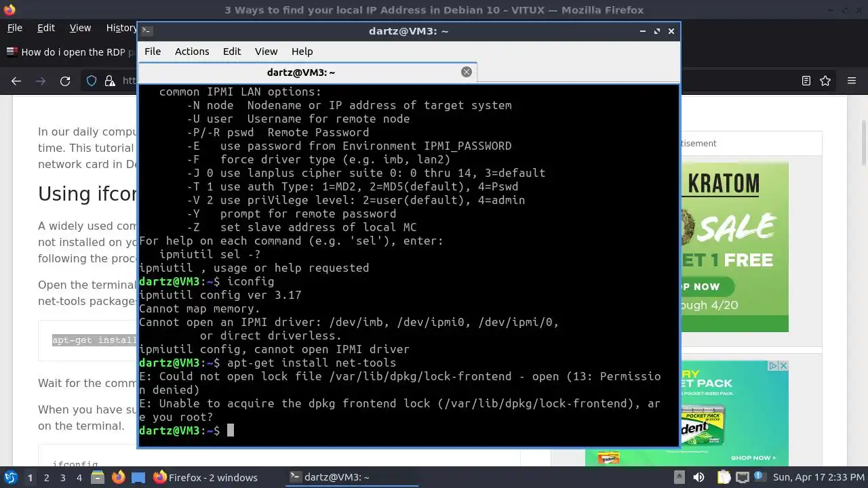Click the 'Using ifcon' heading on the webpage
Image resolution: width=868 pixels, height=488 pixels.
(87, 194)
